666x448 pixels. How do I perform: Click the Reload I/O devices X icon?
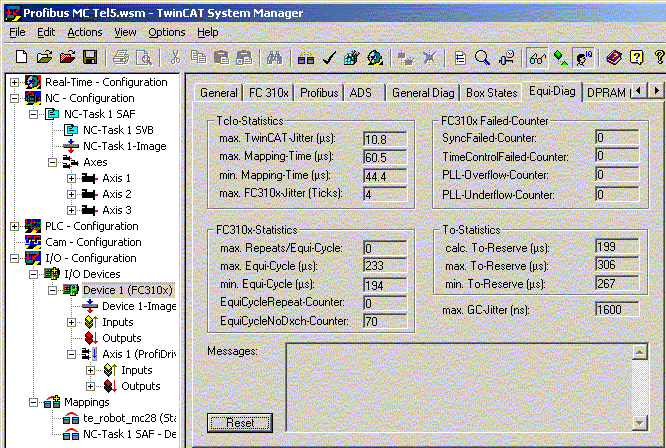[429, 57]
